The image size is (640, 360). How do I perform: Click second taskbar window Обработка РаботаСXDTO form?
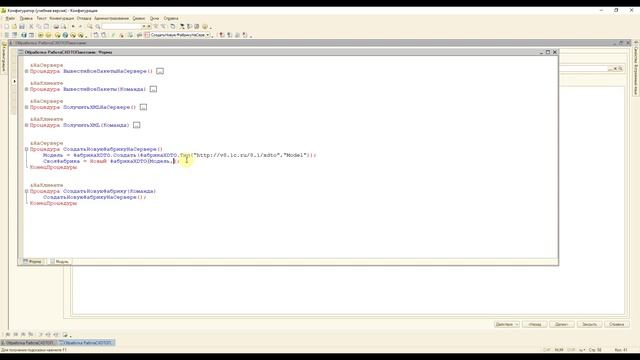point(87,342)
